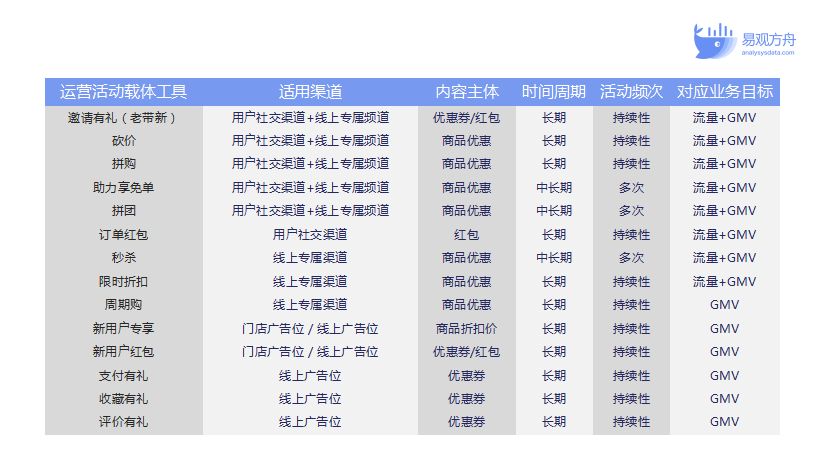Click 线上广告位 in the 评价有礼 row
The height and width of the screenshot is (460, 829).
(x=310, y=422)
